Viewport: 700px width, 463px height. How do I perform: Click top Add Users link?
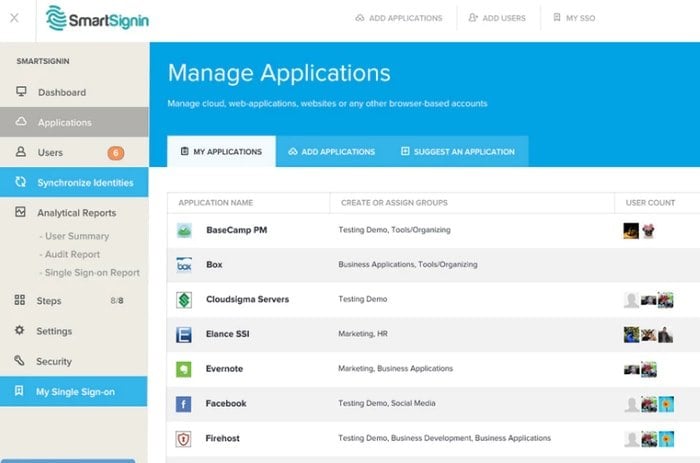coord(497,18)
